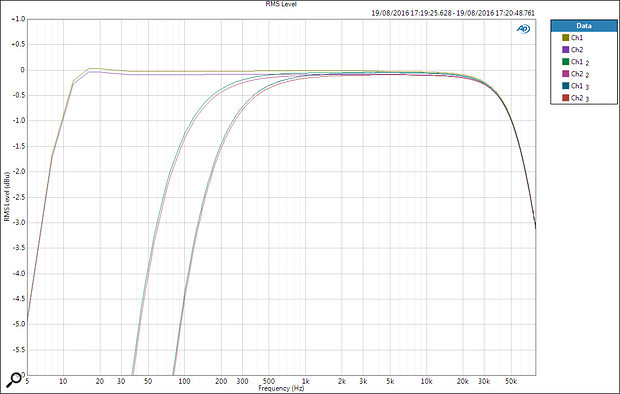
Task: Click the RMS Level graph title
Action: 281,4
